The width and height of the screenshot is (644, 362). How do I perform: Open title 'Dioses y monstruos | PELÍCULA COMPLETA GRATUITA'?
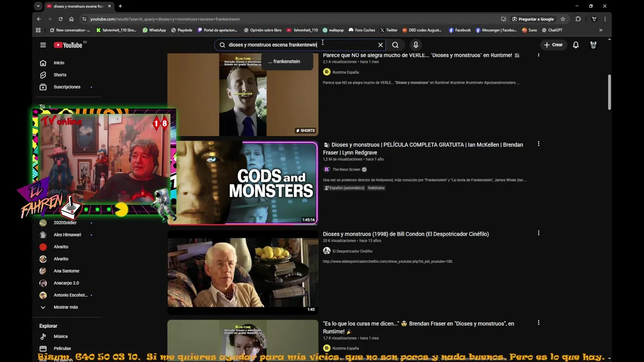point(423,148)
